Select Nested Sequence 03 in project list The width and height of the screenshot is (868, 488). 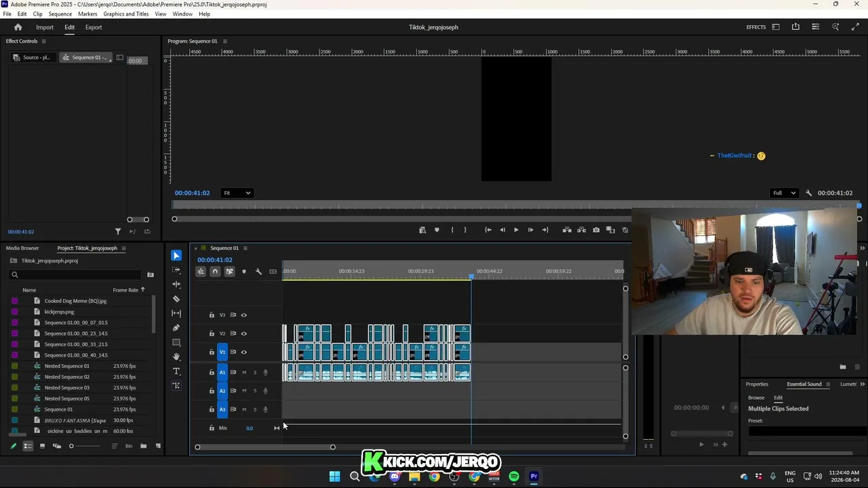(x=66, y=388)
